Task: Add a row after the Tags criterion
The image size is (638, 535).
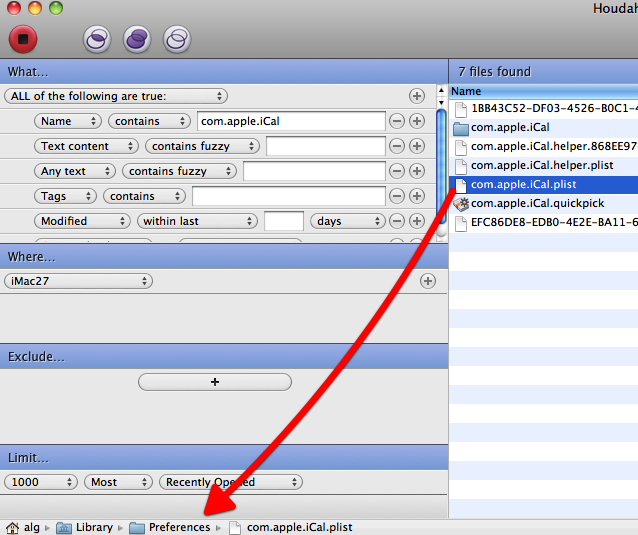Action: [417, 196]
